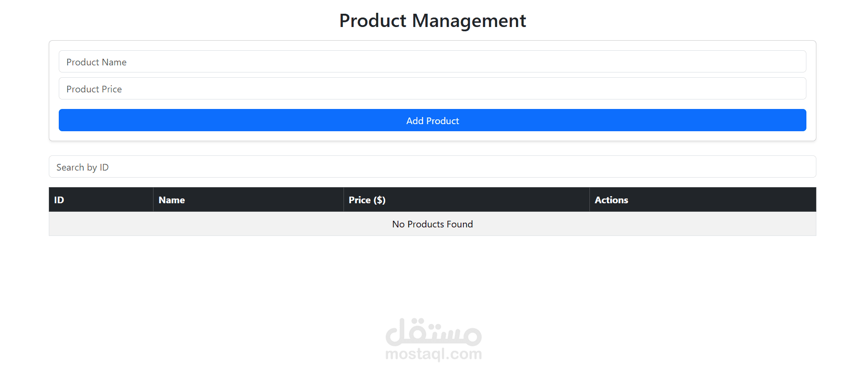868x370 pixels.
Task: Click the 'Product Name' placeholder text
Action: coord(96,62)
